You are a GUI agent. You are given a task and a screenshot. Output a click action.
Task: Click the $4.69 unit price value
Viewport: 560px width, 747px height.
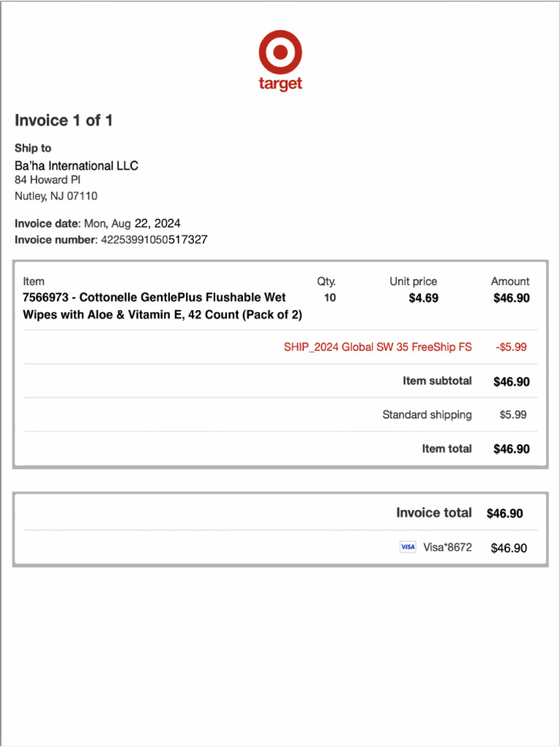[423, 298]
